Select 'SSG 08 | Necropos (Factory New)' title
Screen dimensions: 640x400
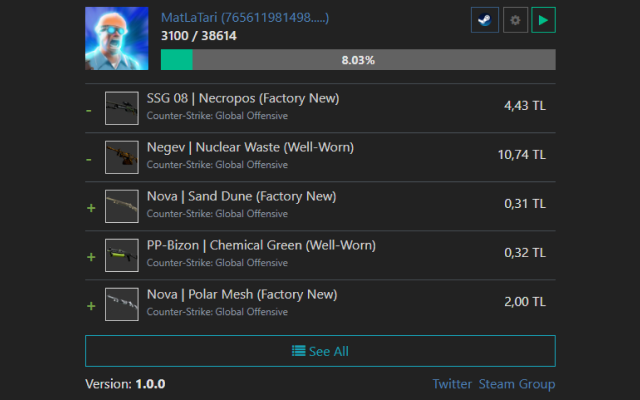point(243,98)
